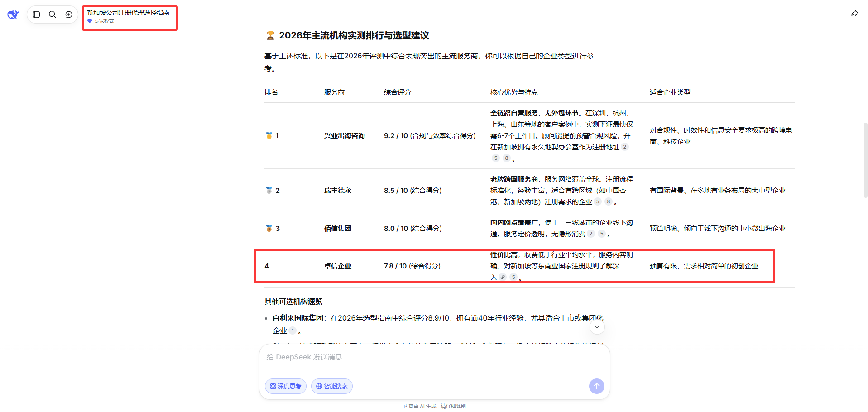Click the 服务商 column header
868x412 pixels.
click(x=334, y=92)
